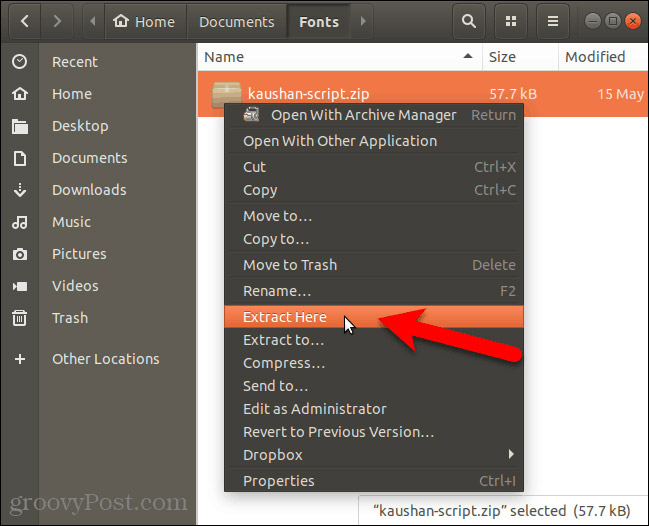
Task: Click the Trash bin icon in sidebar
Action: point(19,318)
